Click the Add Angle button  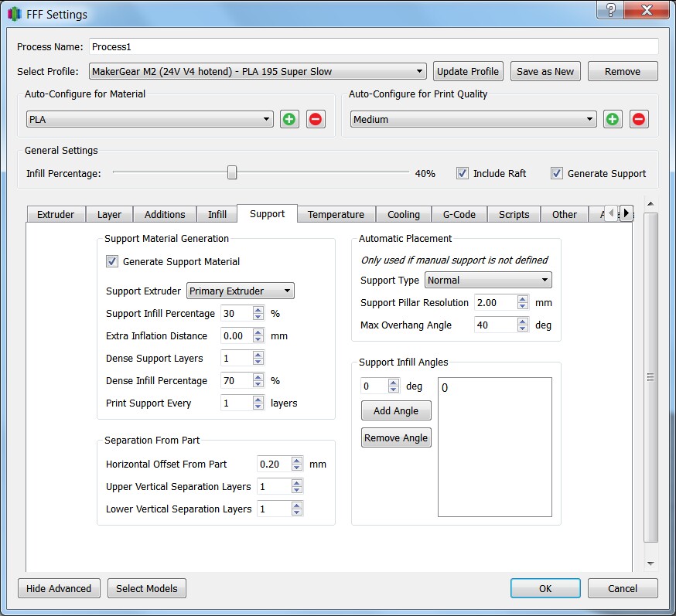(396, 410)
